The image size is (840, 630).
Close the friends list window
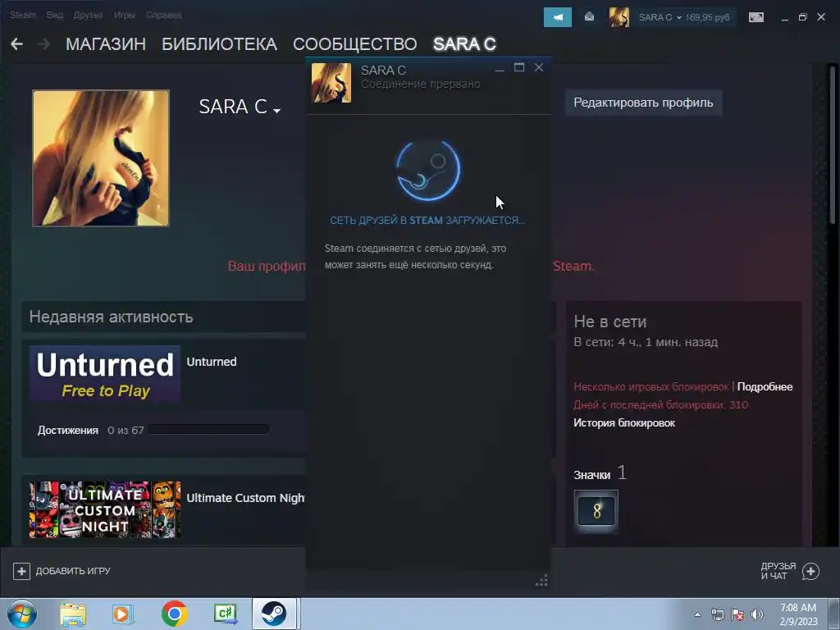pyautogui.click(x=539, y=67)
